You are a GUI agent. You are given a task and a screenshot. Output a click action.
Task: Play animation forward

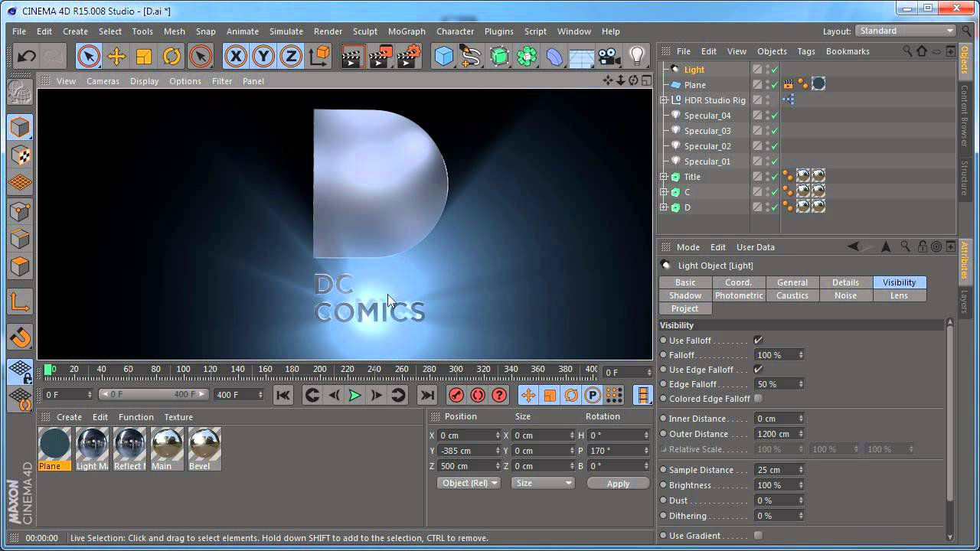point(354,395)
